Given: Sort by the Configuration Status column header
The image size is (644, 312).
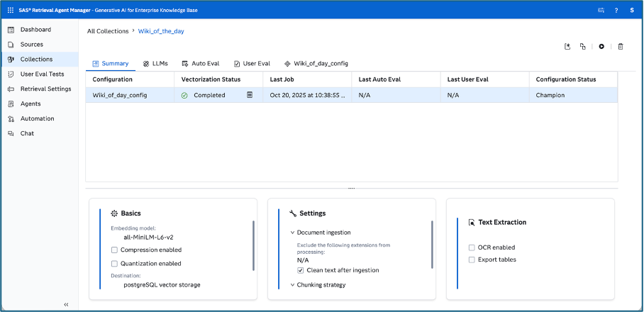Looking at the screenshot, I should pos(573,79).
